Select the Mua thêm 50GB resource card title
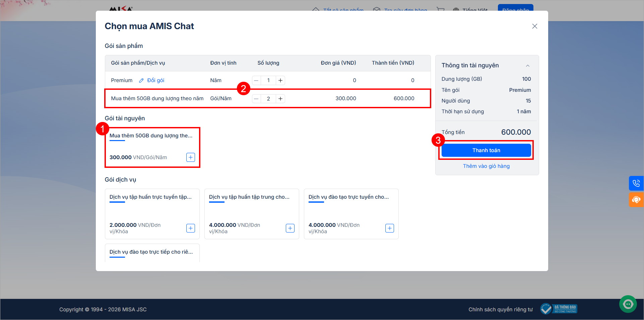Viewport: 644px width, 320px height. pos(151,136)
